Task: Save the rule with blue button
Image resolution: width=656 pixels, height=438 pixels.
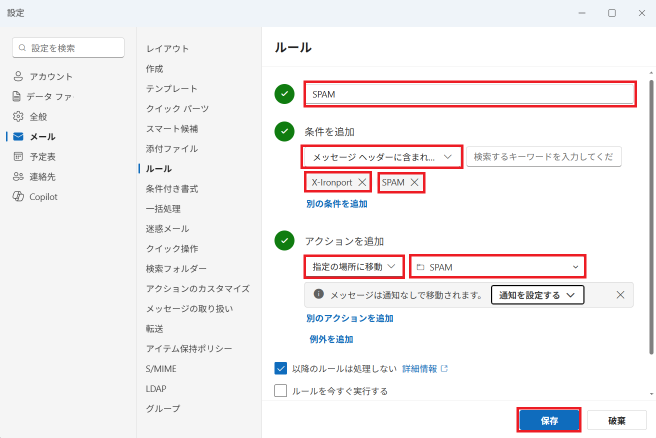Action: point(549,420)
